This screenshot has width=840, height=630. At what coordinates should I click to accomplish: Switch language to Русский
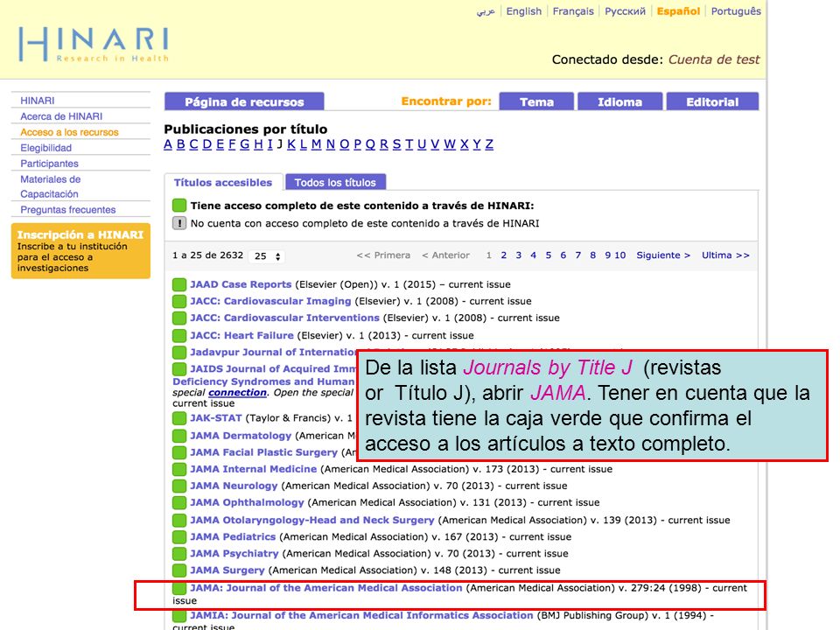[625, 11]
